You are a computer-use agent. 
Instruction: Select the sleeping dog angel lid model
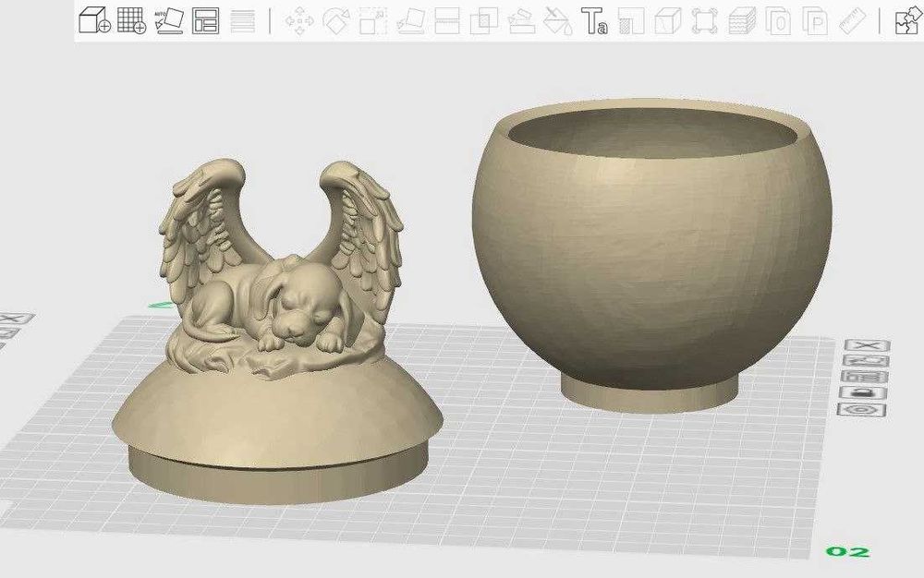(277, 331)
